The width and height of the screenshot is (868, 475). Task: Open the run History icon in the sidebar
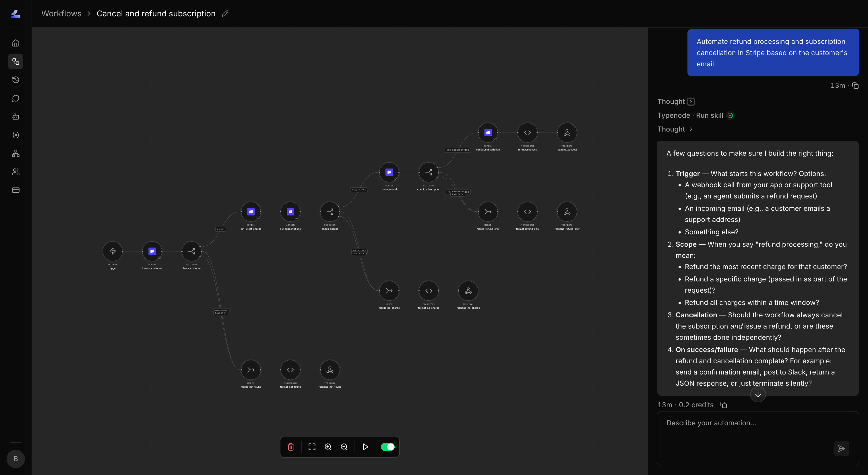click(x=16, y=80)
